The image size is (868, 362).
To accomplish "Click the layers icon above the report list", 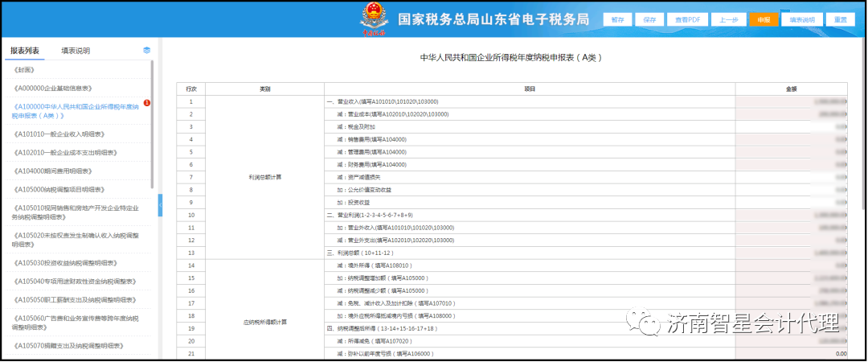I will pos(147,50).
